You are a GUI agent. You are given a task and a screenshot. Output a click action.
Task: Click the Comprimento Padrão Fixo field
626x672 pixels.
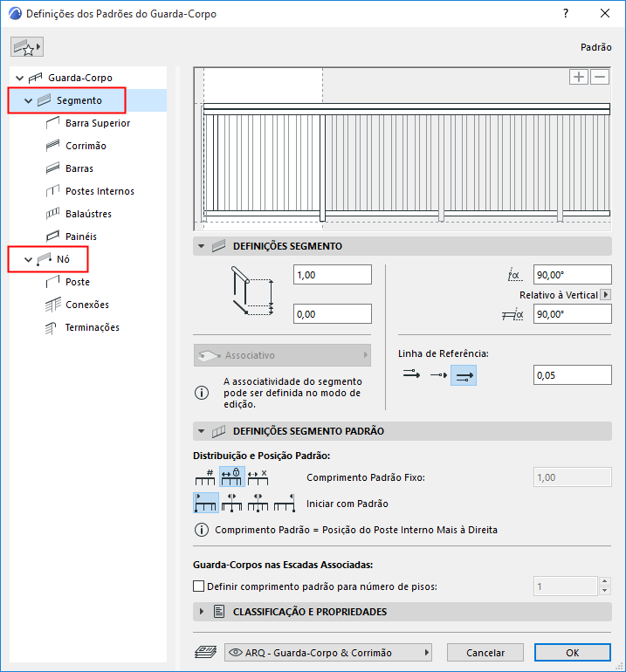tap(573, 477)
